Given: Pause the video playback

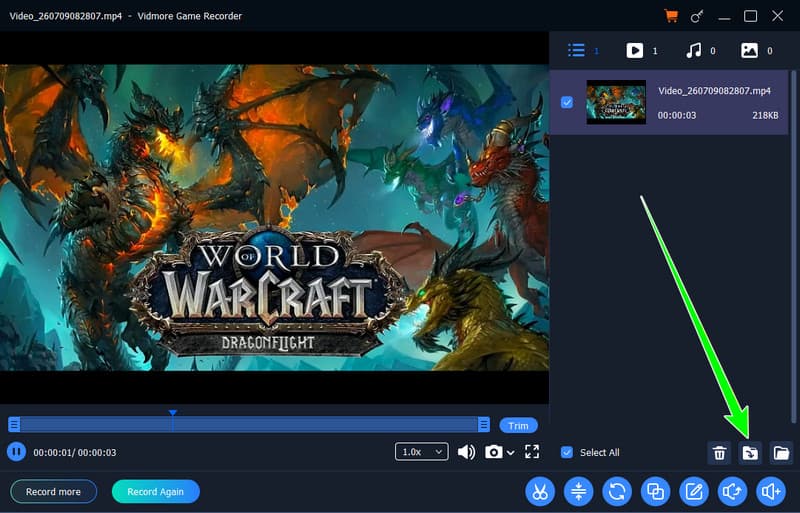Looking at the screenshot, I should point(16,452).
